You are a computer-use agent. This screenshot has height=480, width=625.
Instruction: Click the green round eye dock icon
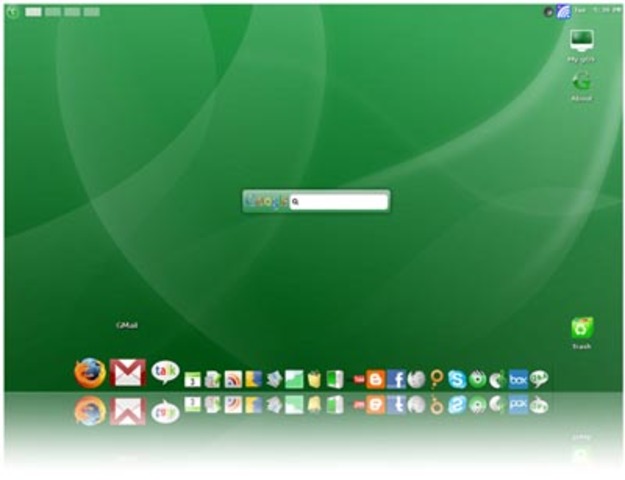point(478,379)
